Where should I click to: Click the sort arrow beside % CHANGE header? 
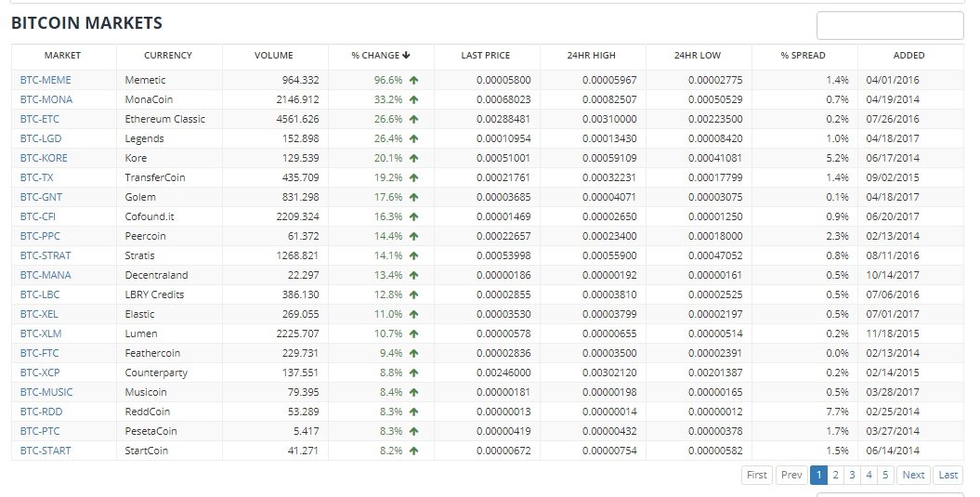406,55
